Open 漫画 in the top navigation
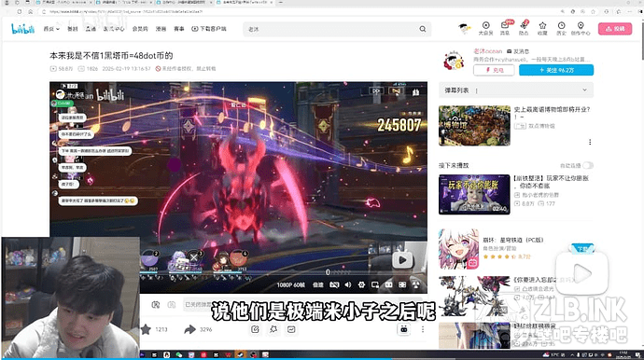The height and width of the screenshot is (360, 644). click(161, 29)
